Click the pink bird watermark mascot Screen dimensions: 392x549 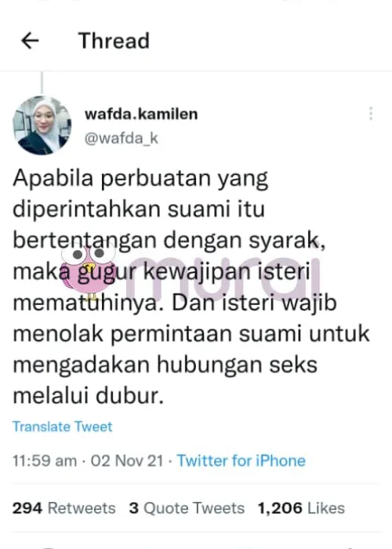[x=88, y=271]
